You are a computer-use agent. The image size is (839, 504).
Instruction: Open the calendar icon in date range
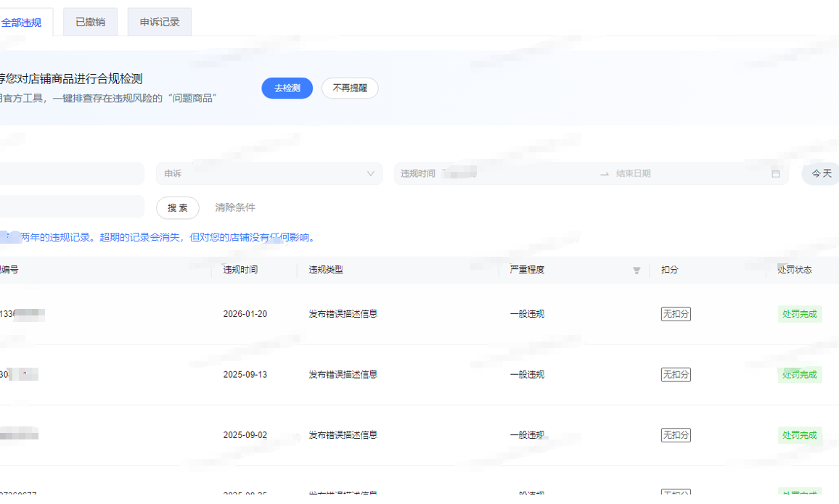tap(775, 174)
